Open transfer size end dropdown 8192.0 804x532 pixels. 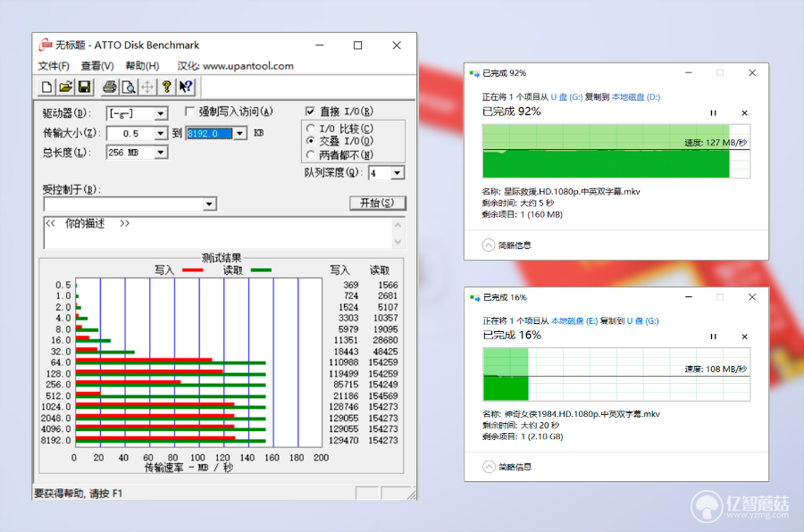tap(239, 134)
